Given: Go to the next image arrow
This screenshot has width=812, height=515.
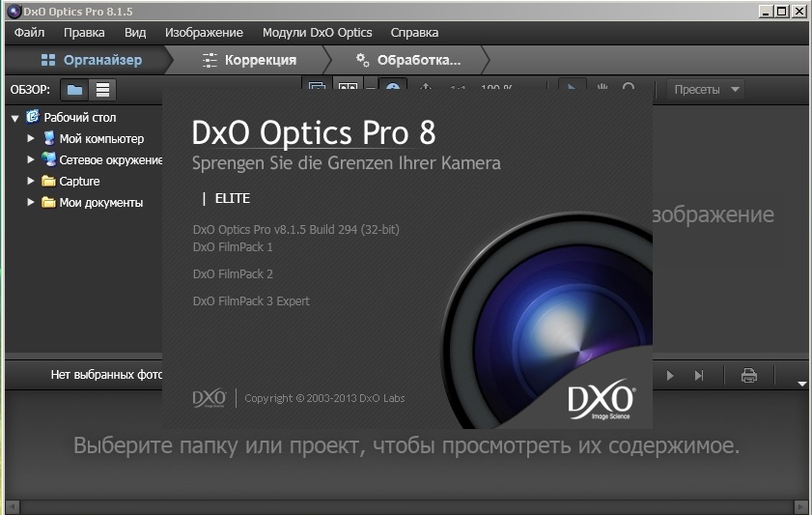Looking at the screenshot, I should (670, 375).
